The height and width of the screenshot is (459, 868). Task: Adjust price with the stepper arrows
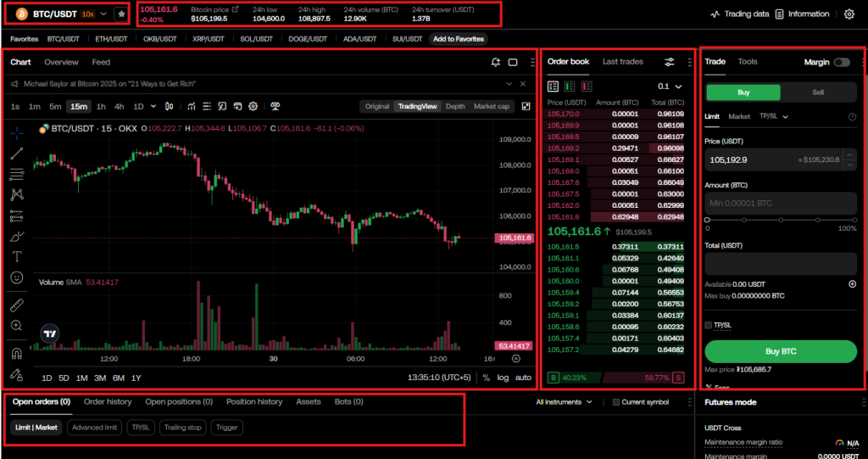[x=849, y=160]
